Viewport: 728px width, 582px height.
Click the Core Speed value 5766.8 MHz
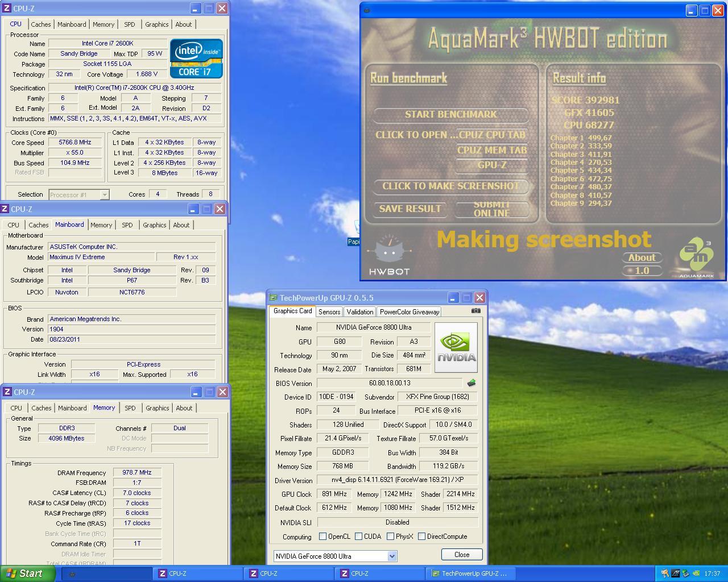[75, 143]
